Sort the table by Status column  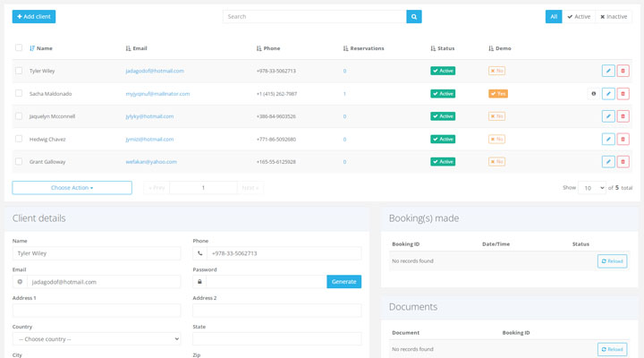point(443,48)
